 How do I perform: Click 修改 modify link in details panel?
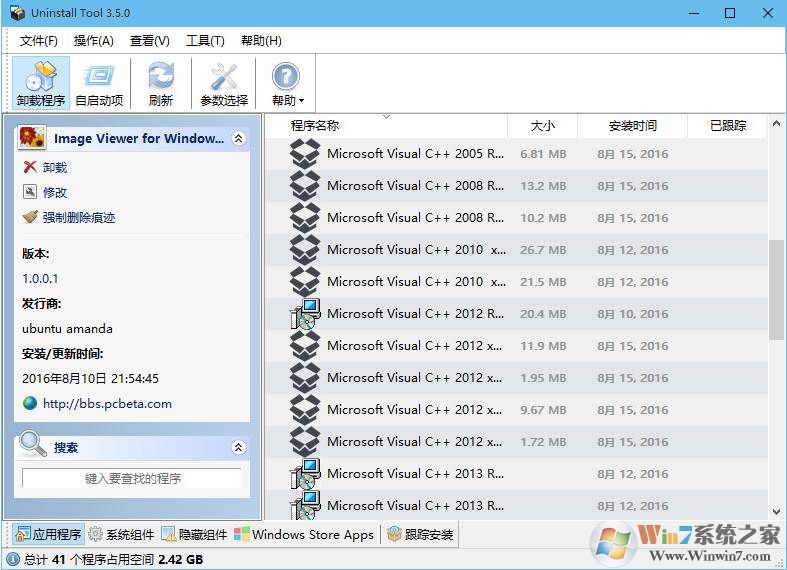[x=55, y=192]
